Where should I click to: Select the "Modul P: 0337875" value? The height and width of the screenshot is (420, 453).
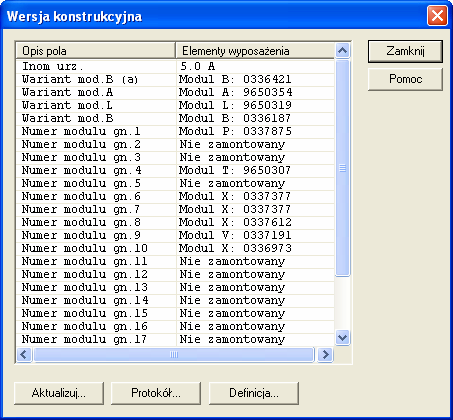[255, 131]
